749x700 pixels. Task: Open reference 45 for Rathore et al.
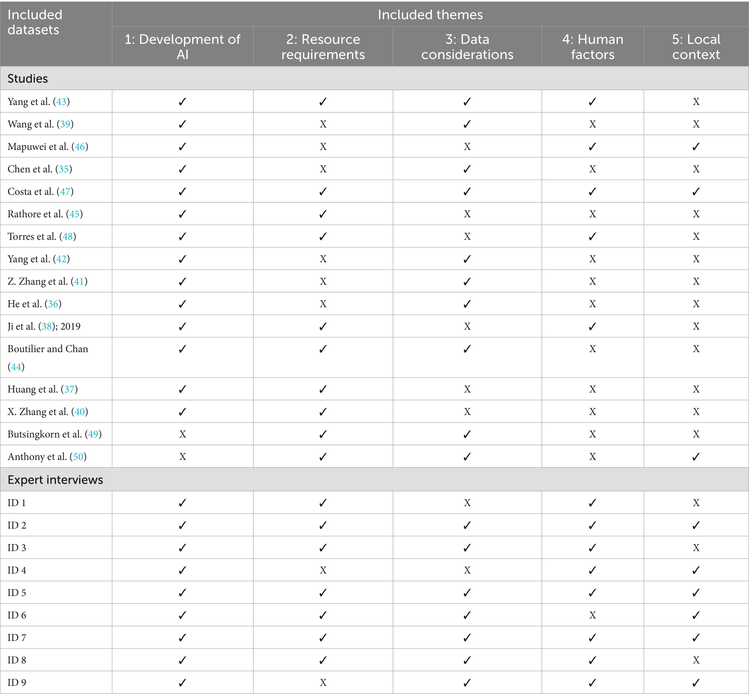74,214
